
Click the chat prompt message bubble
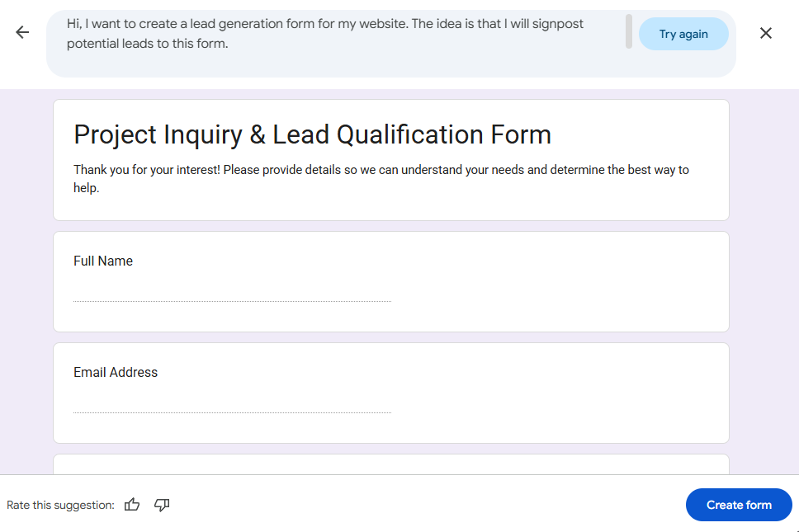coord(330,33)
